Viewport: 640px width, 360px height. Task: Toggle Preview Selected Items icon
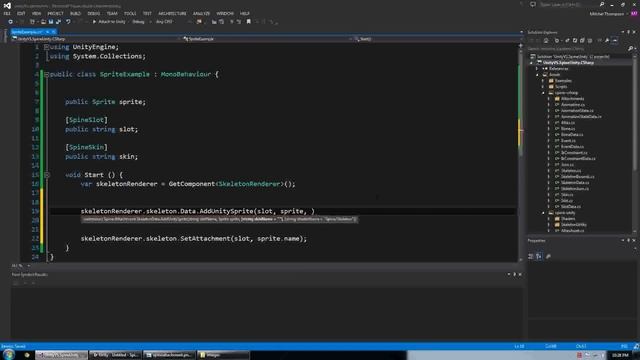coord(615,40)
